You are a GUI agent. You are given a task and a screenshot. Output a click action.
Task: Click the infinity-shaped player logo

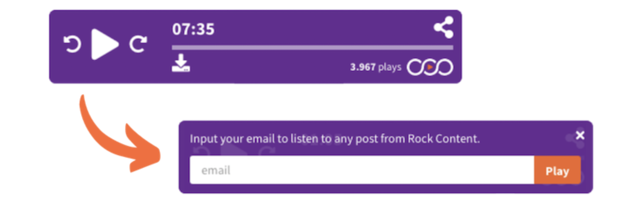430,67
